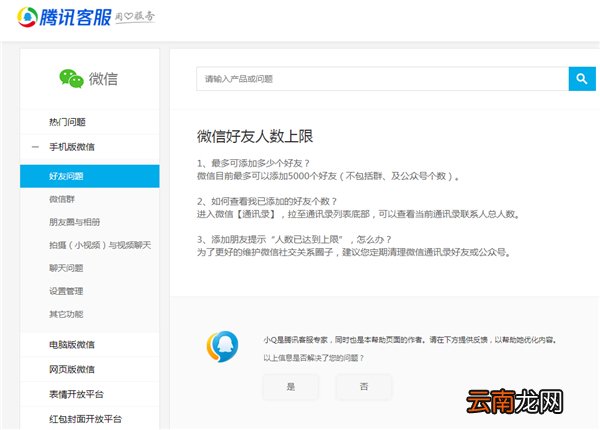Click the Tencent Customer Service logo
The height and width of the screenshot is (430, 600).
[64, 17]
